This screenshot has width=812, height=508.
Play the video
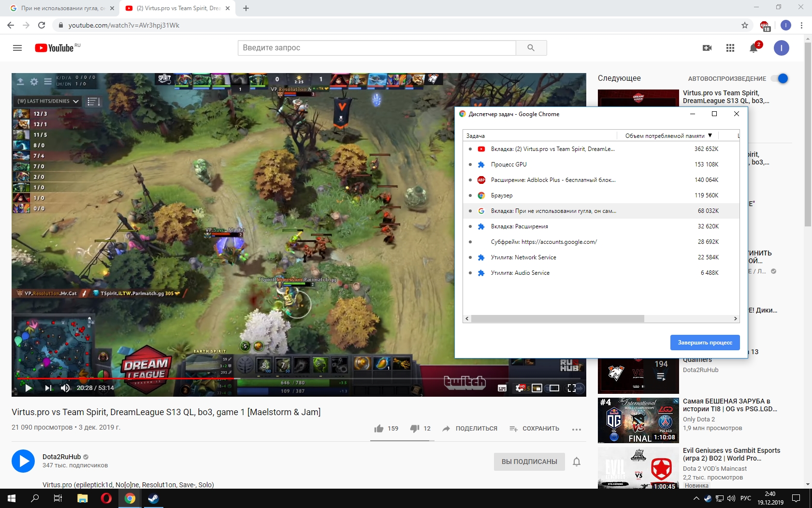tap(28, 388)
